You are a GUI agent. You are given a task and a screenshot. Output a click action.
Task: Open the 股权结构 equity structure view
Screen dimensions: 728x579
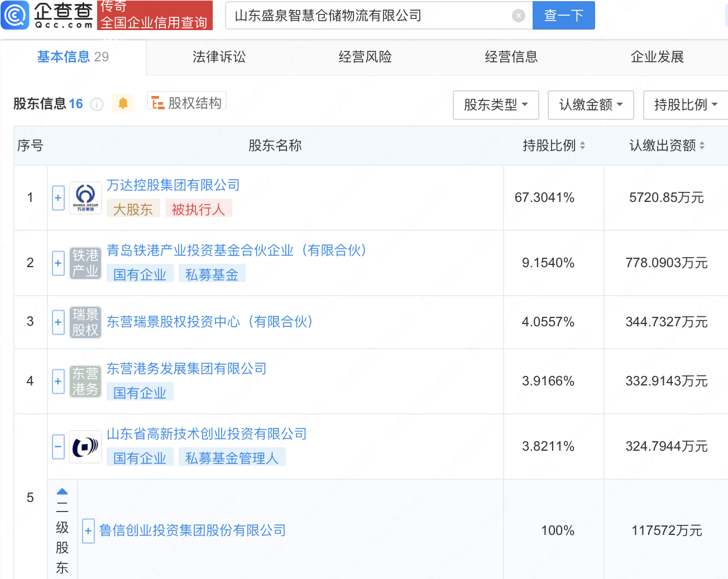pyautogui.click(x=187, y=103)
